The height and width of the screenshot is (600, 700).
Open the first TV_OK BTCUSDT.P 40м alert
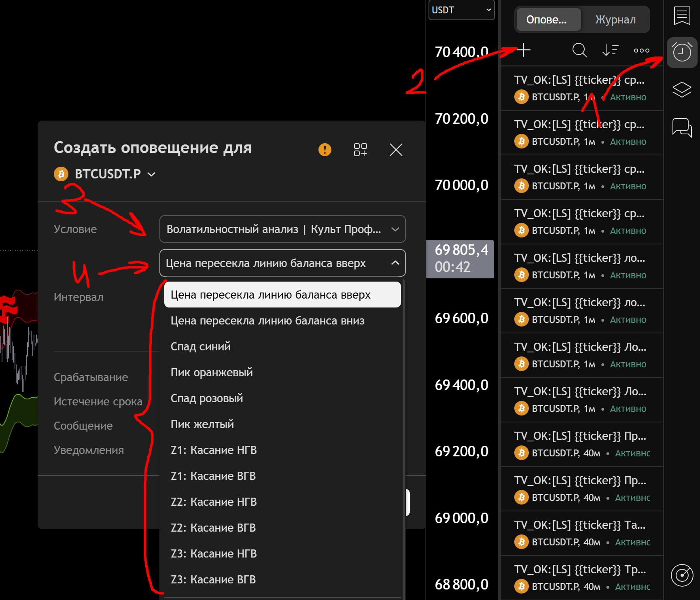(582, 444)
